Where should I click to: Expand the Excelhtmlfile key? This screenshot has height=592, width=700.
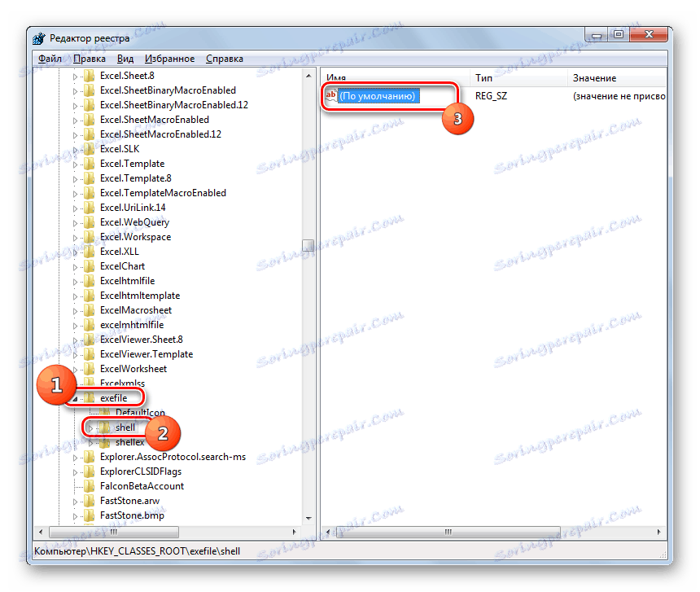(x=75, y=282)
